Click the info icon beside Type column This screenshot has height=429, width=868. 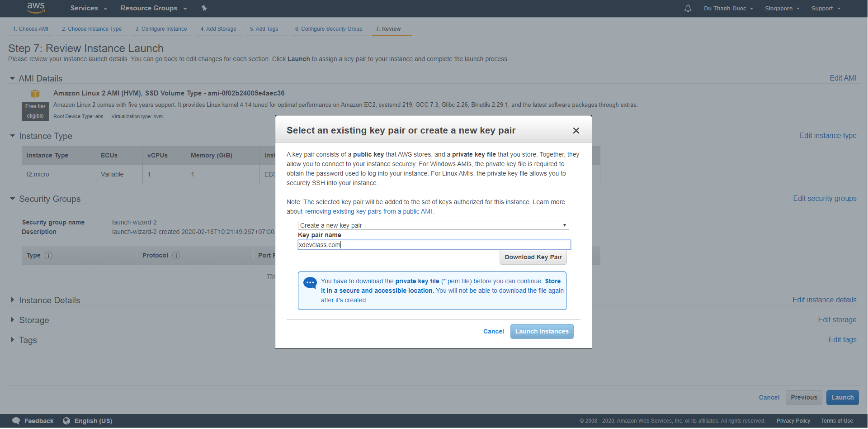pyautogui.click(x=49, y=256)
